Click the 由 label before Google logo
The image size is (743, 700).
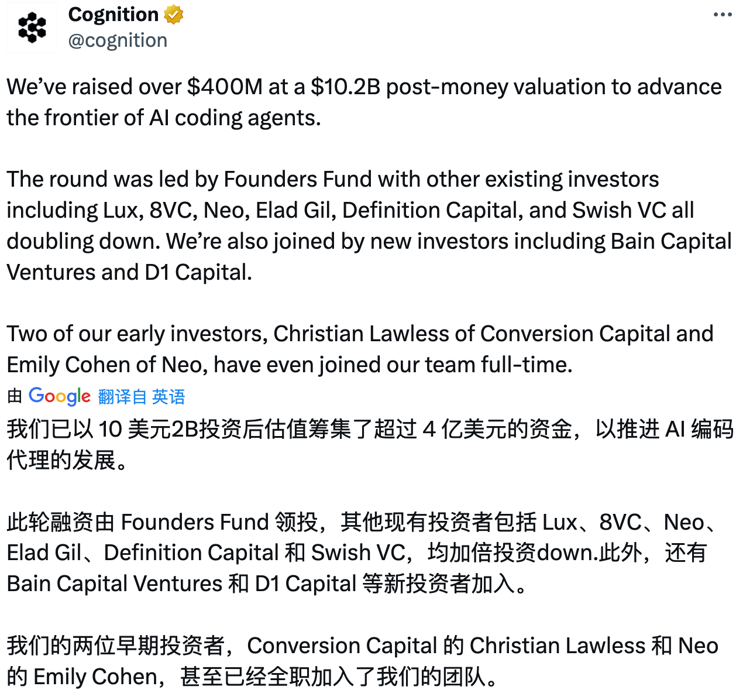coord(15,397)
